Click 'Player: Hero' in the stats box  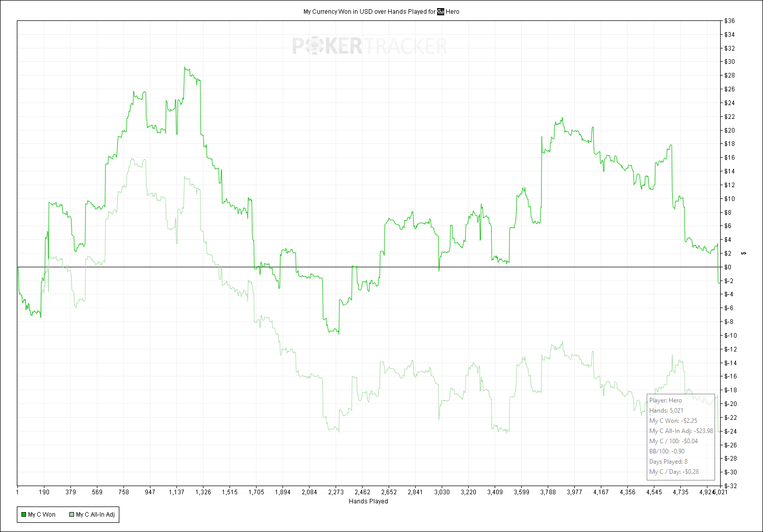(666, 400)
